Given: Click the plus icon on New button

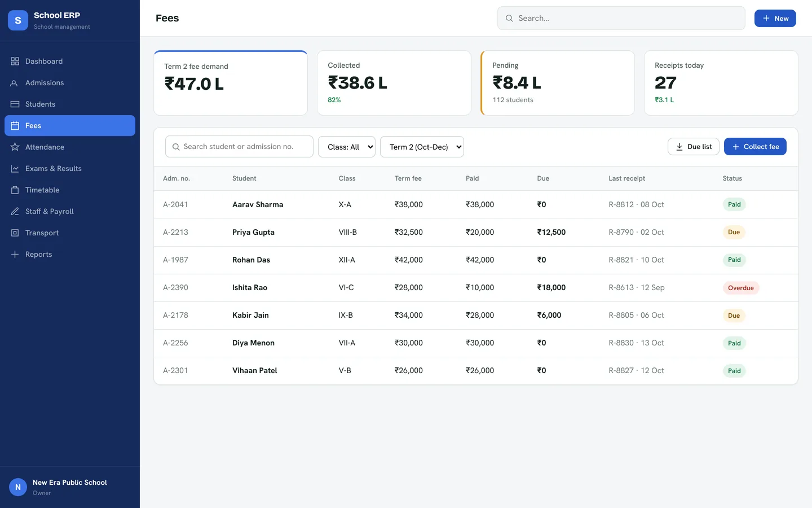Looking at the screenshot, I should coord(766,19).
